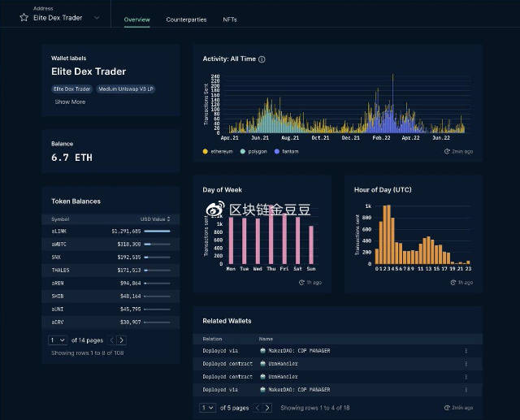The height and width of the screenshot is (420, 520).
Task: Star the Elite Dex Trader address
Action: 24,17
